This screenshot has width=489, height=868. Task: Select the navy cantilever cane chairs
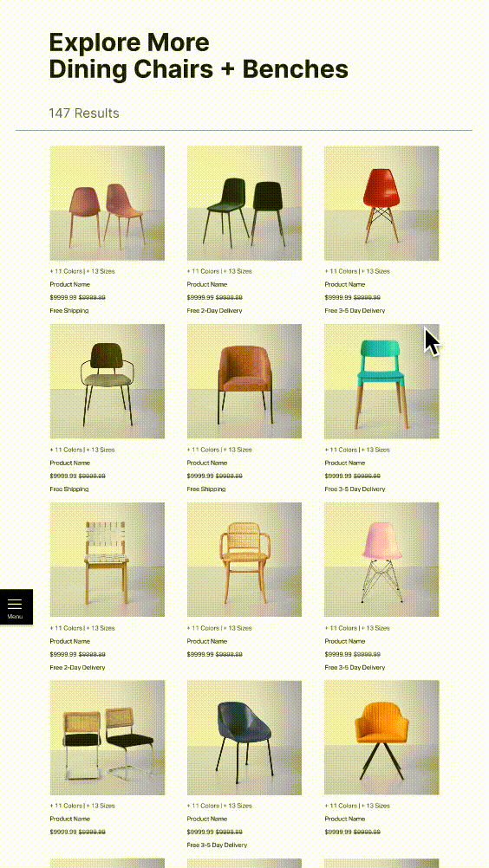108,737
